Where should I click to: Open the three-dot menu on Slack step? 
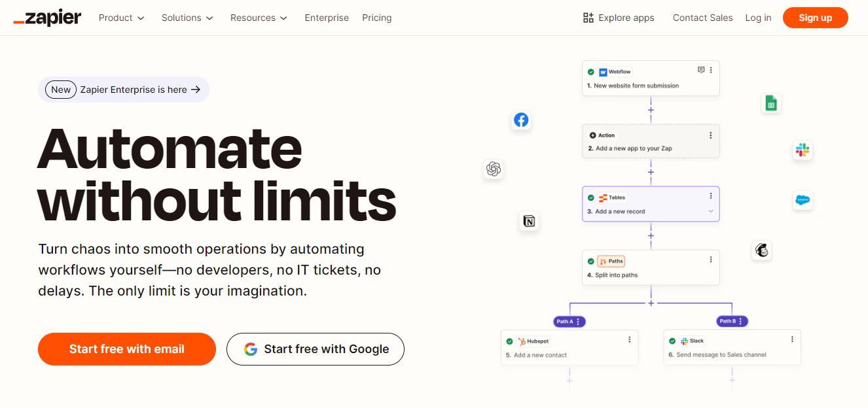[792, 339]
